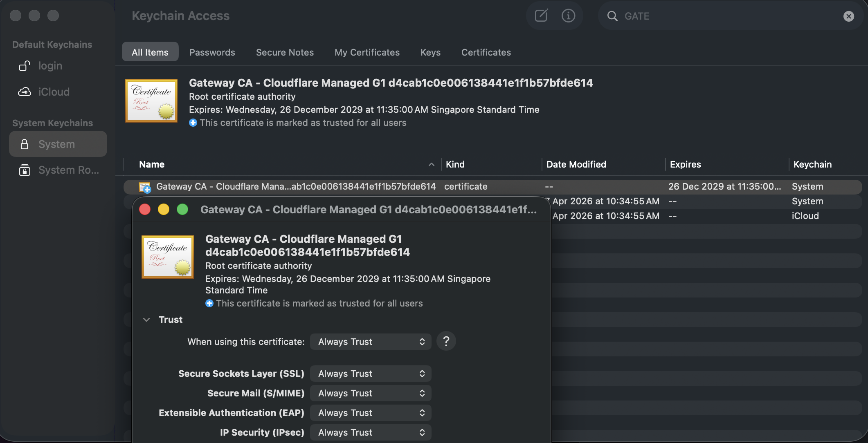Click the blue trusted badge in detail window
The width and height of the screenshot is (868, 443).
click(209, 303)
